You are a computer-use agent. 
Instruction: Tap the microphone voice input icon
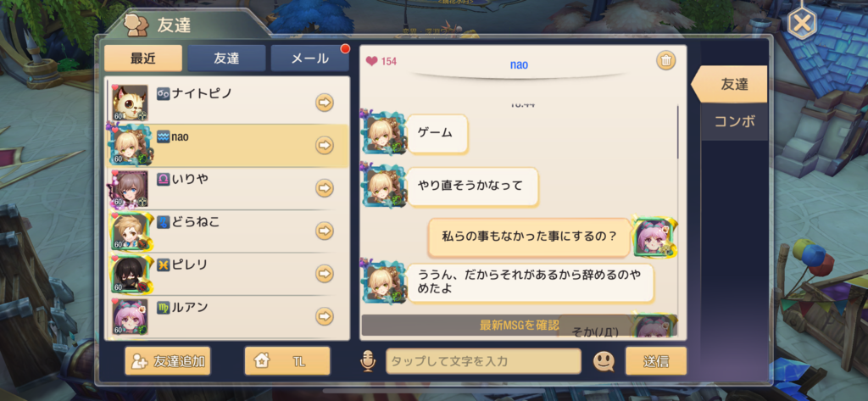pos(368,362)
